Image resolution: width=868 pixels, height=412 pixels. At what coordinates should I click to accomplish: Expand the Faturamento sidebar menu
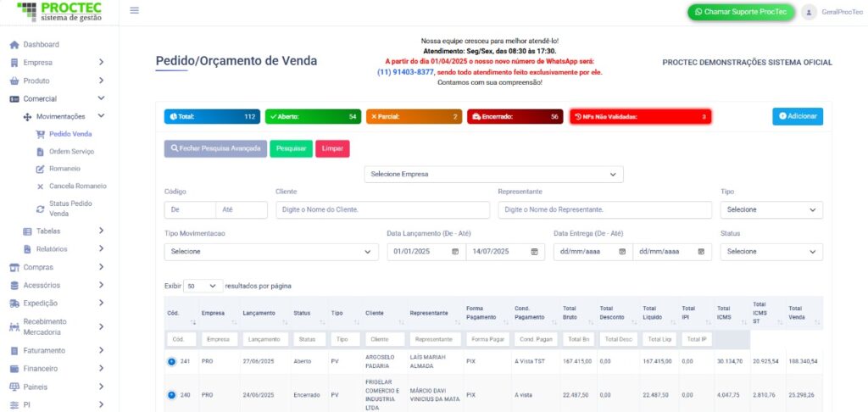pos(58,350)
